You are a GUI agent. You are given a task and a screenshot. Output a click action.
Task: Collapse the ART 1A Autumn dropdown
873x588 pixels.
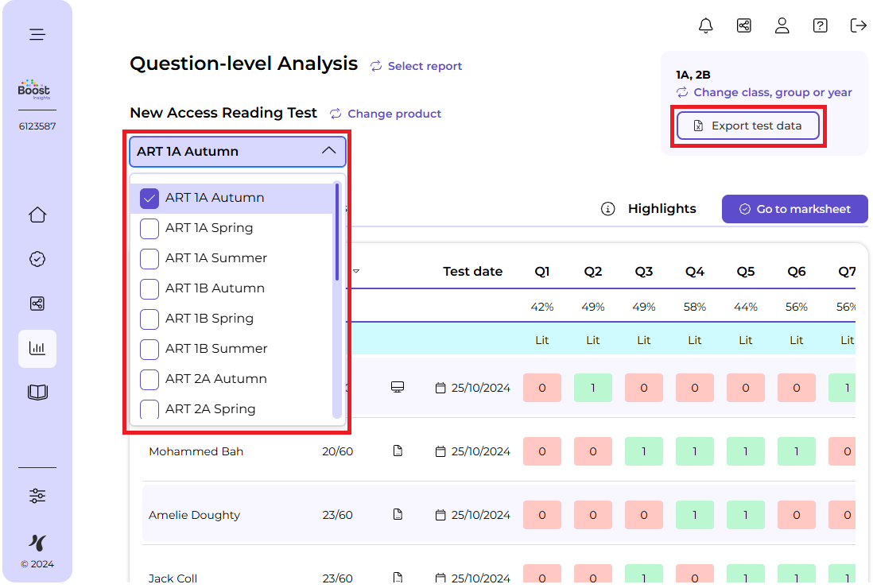328,151
